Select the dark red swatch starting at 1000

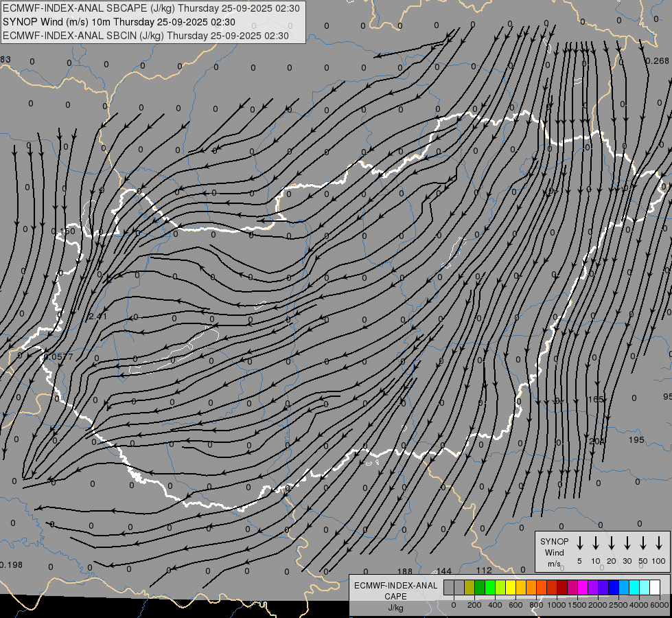[x=562, y=587]
